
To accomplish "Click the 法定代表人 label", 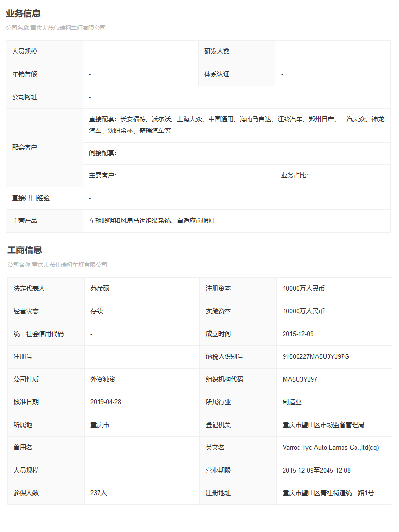I will click(29, 288).
